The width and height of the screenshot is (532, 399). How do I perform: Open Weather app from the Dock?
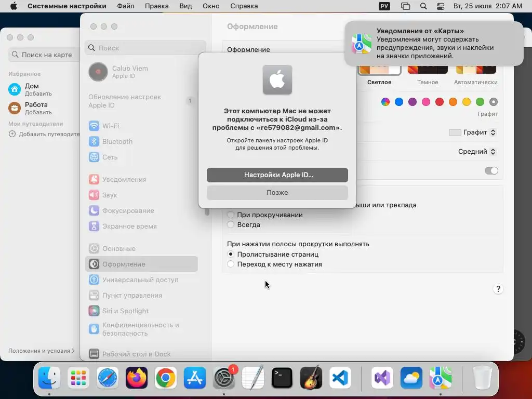[411, 378]
